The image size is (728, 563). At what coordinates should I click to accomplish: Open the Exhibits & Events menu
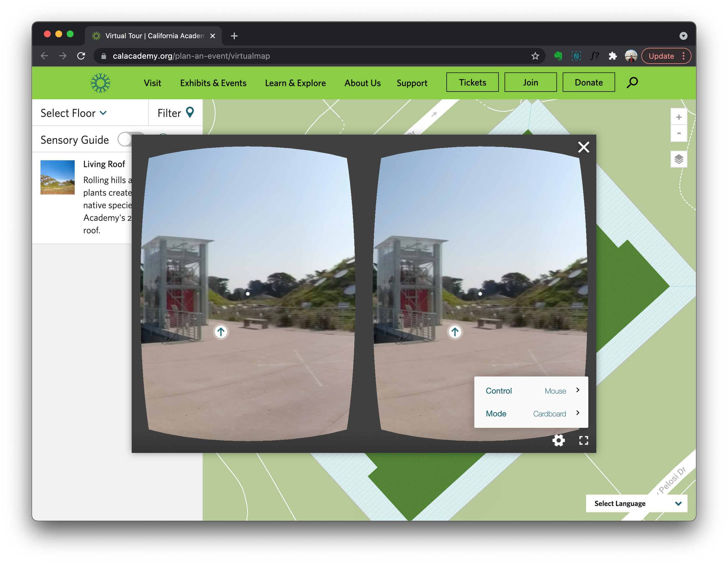213,83
